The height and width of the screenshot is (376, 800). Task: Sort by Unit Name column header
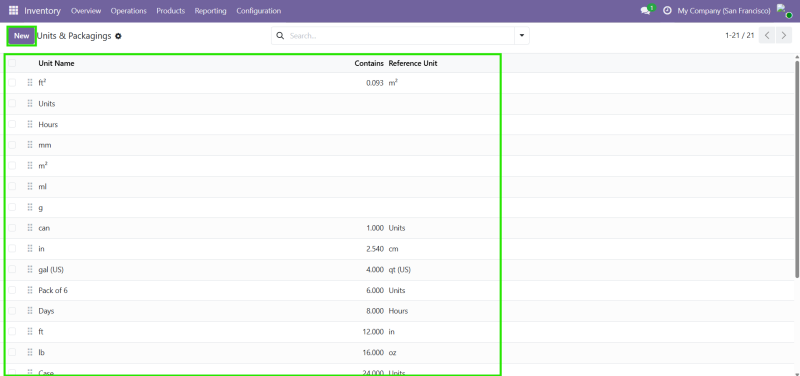coord(57,63)
